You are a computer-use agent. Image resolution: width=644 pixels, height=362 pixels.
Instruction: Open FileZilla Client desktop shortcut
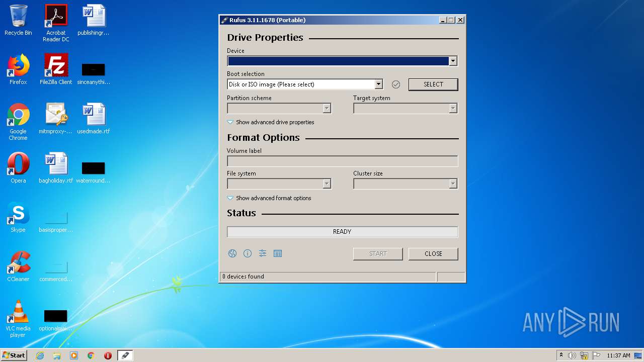pos(56,69)
